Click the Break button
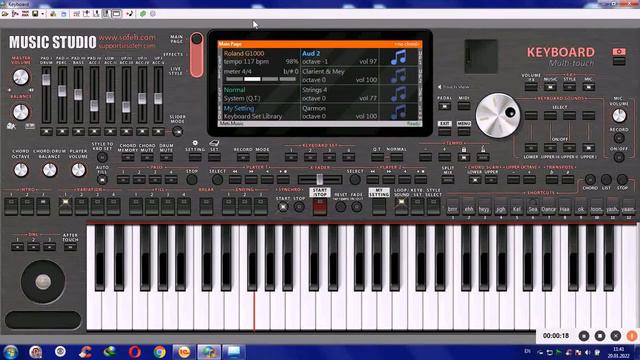The image size is (640, 360). (206, 207)
